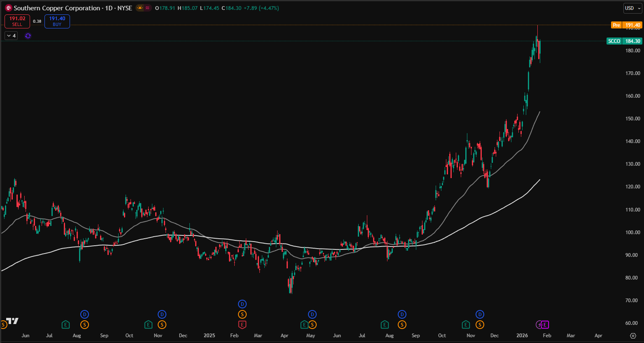Click the 130.00 level on price scale
Viewport: 644px width, 343px height.
632,164
